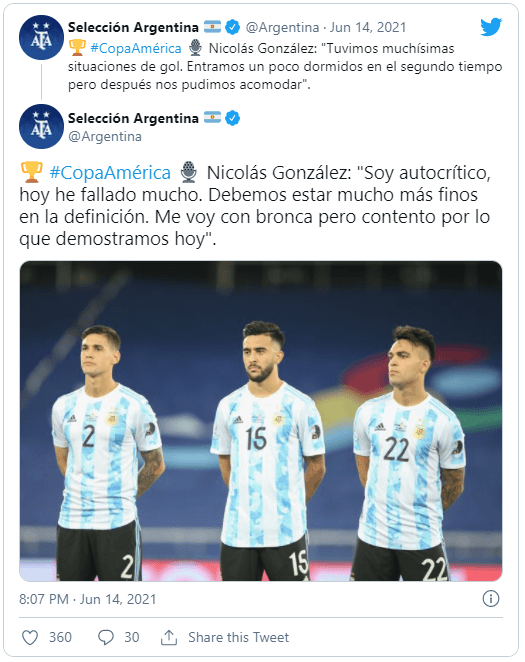Screen dimensions: 525x662
Task: Open replies via speech bubble icon
Action: pyautogui.click(x=106, y=638)
